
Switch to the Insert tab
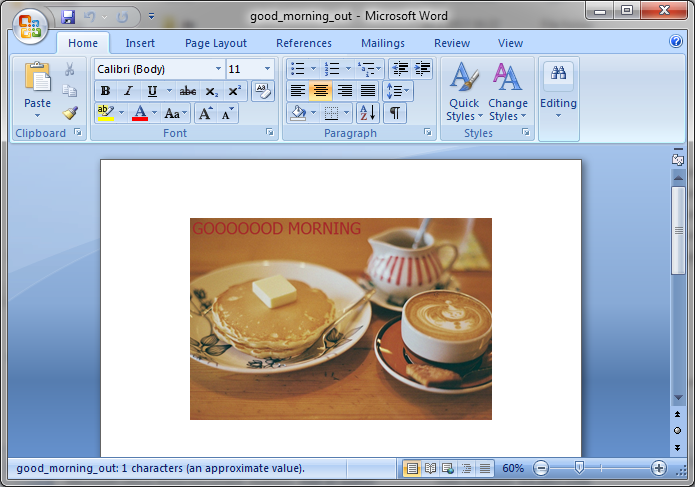coord(140,43)
